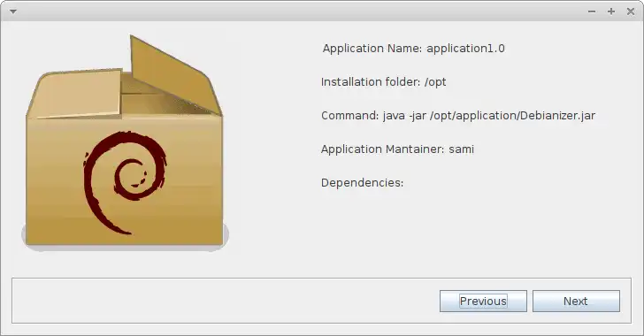644x336 pixels.
Task: Close the window with the X icon
Action: pos(631,11)
